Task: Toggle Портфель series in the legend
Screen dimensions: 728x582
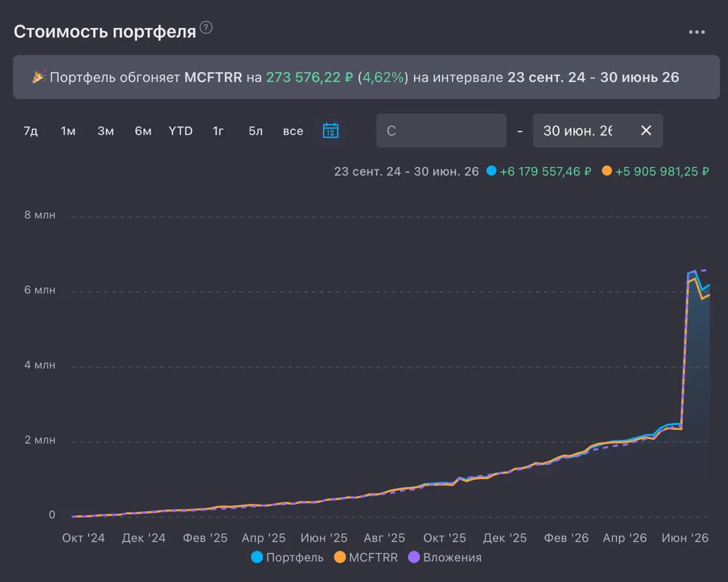Action: pos(287,557)
